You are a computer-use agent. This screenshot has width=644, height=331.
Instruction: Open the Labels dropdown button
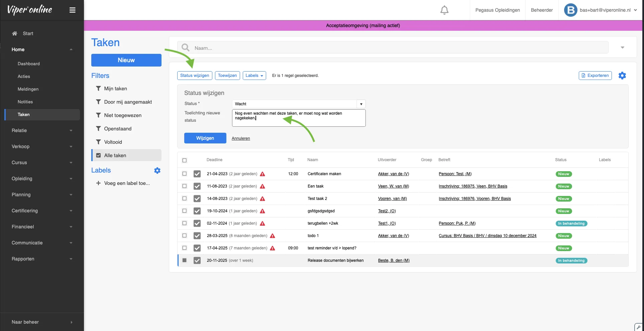pyautogui.click(x=254, y=76)
